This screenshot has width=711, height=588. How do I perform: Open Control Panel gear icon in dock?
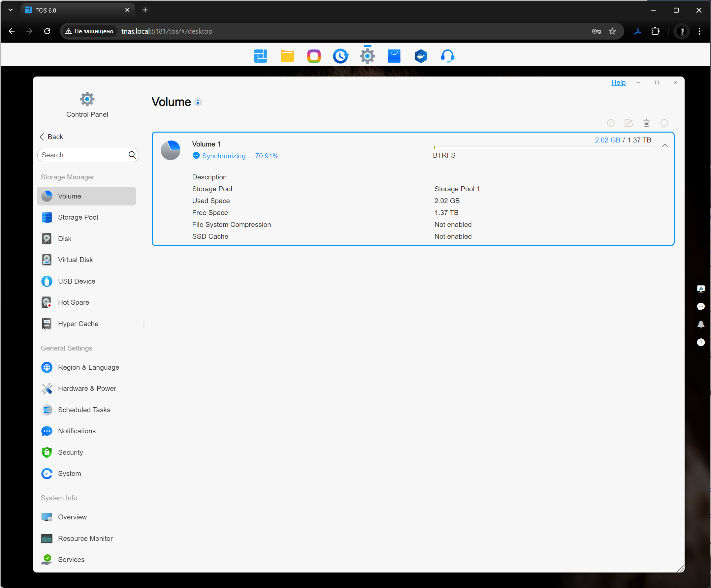pos(367,56)
